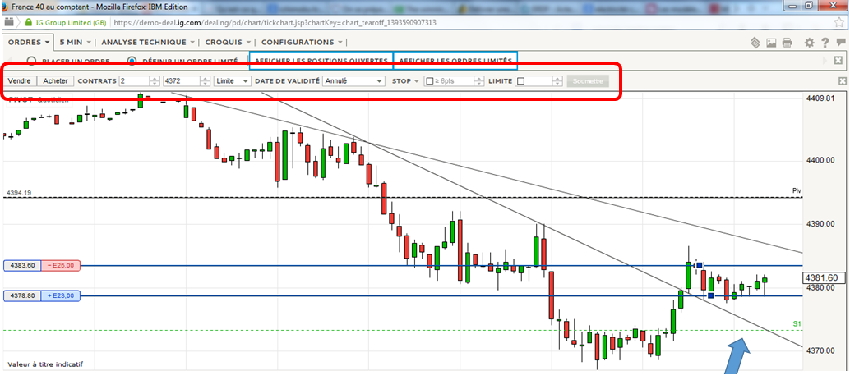Open help with the question mark icon
849x374 pixels.
coord(825,43)
